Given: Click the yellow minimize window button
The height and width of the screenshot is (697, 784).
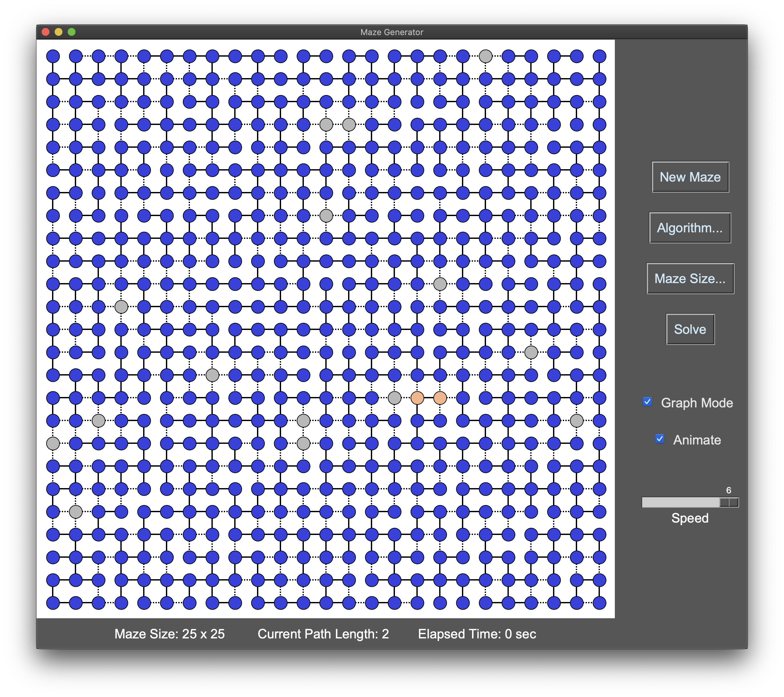Looking at the screenshot, I should point(59,32).
